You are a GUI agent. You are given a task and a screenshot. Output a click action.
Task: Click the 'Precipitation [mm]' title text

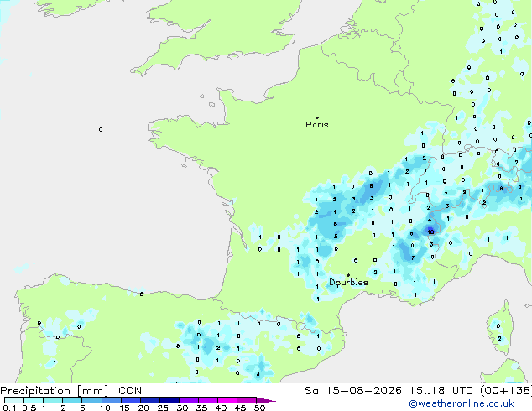[x=55, y=391]
